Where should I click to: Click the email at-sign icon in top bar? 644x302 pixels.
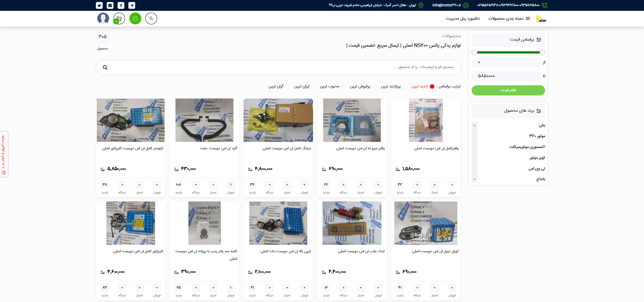[x=466, y=5]
